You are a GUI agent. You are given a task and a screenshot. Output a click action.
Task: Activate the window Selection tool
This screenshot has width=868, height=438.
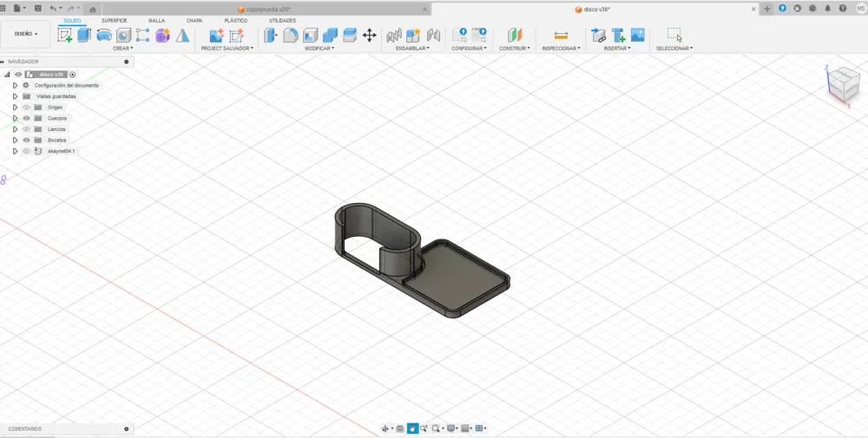[674, 35]
